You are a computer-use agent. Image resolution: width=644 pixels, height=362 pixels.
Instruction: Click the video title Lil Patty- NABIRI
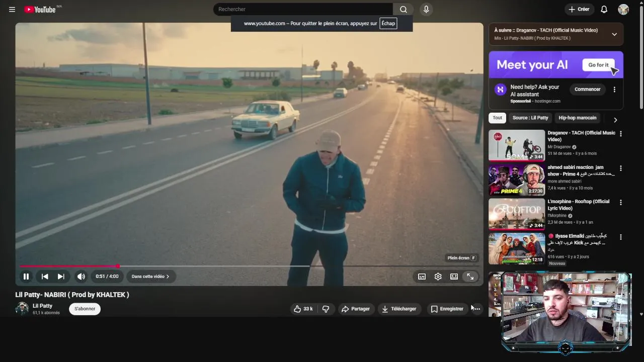pyautogui.click(x=72, y=295)
